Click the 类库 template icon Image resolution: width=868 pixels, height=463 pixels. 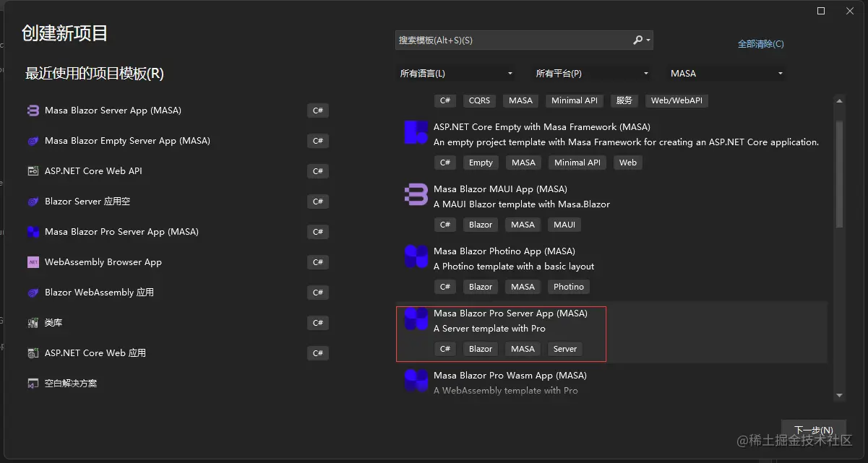click(33, 323)
